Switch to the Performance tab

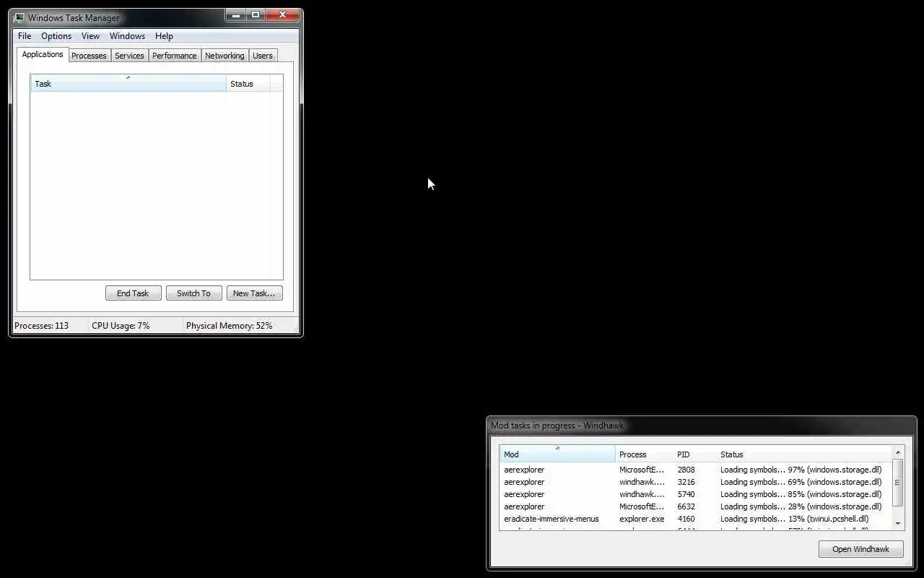(x=175, y=56)
